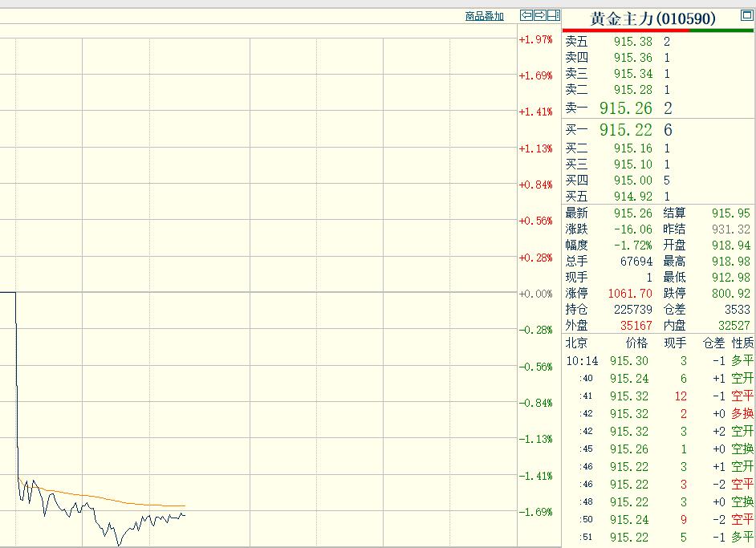Image resolution: width=756 pixels, height=548 pixels.
Task: Click the red portion of buy/sell ratio bar
Action: (x=626, y=30)
